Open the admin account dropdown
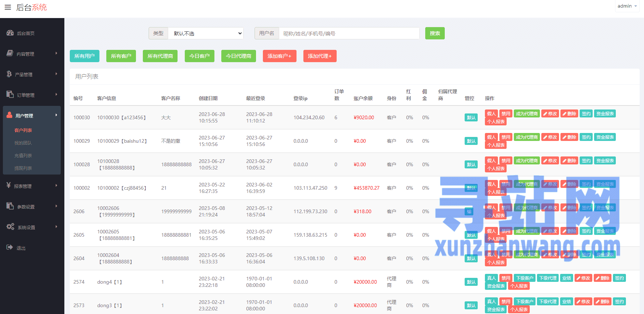 [x=627, y=6]
